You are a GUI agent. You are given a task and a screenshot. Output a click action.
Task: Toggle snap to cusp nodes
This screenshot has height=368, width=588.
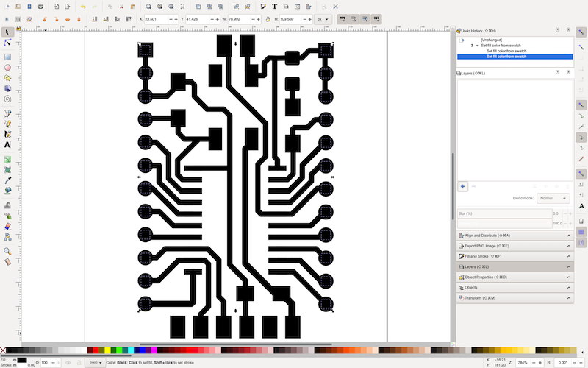581,138
